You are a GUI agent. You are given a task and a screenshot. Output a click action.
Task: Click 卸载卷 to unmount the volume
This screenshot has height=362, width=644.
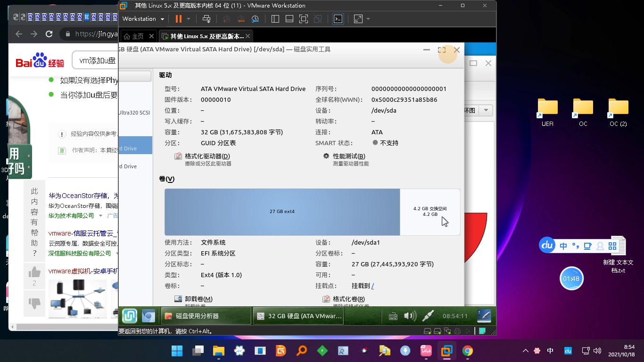point(193,299)
